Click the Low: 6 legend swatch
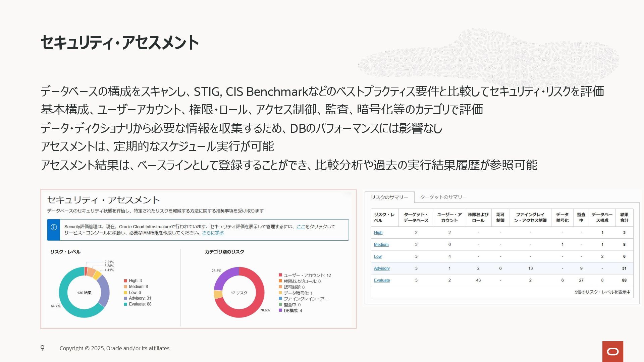644x362 pixels. (x=125, y=293)
